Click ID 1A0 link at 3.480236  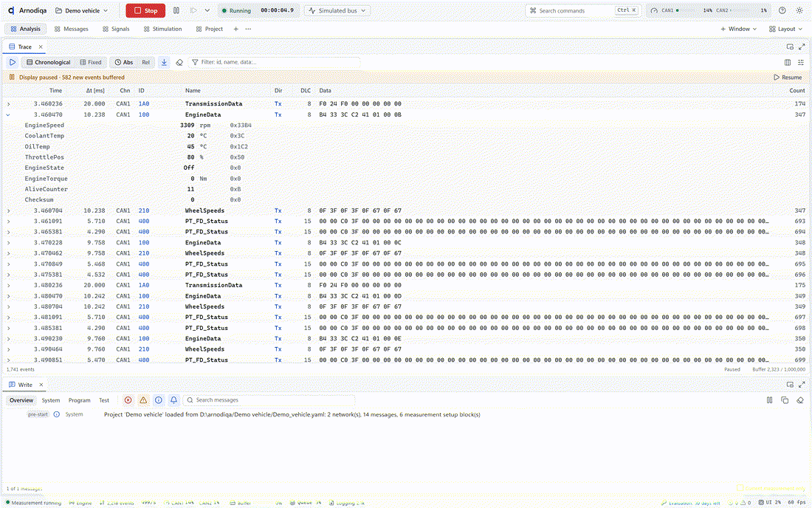(x=144, y=285)
